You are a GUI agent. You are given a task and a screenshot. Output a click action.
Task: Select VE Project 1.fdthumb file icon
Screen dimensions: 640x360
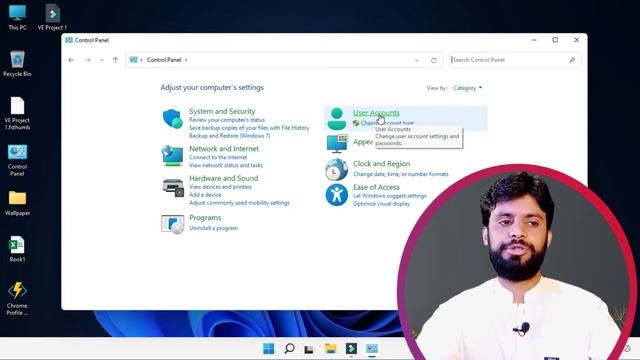click(17, 113)
